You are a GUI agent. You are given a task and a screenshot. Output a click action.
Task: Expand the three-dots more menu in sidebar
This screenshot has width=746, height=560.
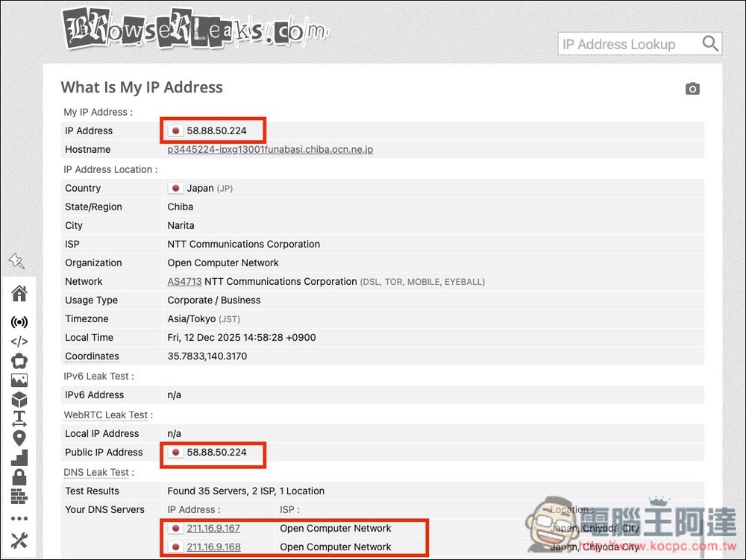click(19, 519)
